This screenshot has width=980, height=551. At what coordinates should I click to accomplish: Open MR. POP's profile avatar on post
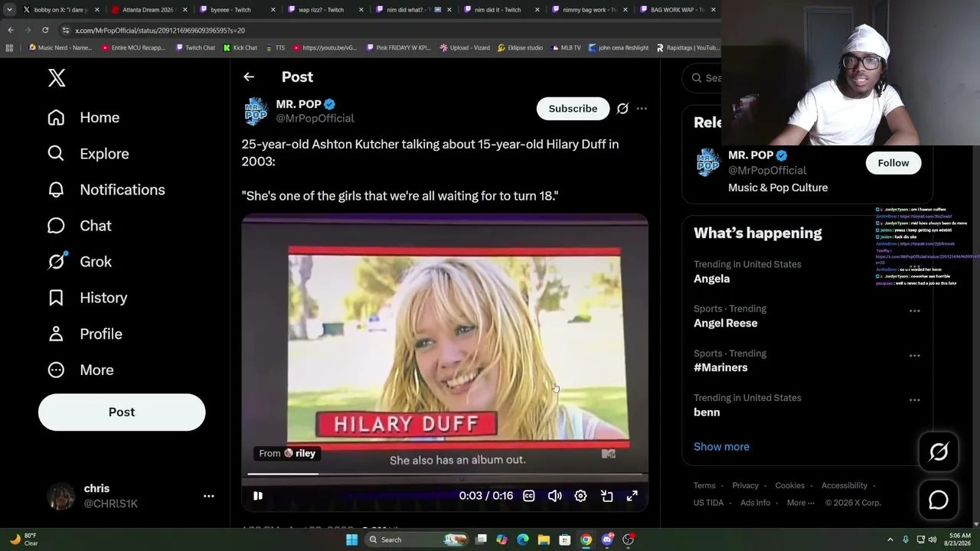tap(256, 111)
